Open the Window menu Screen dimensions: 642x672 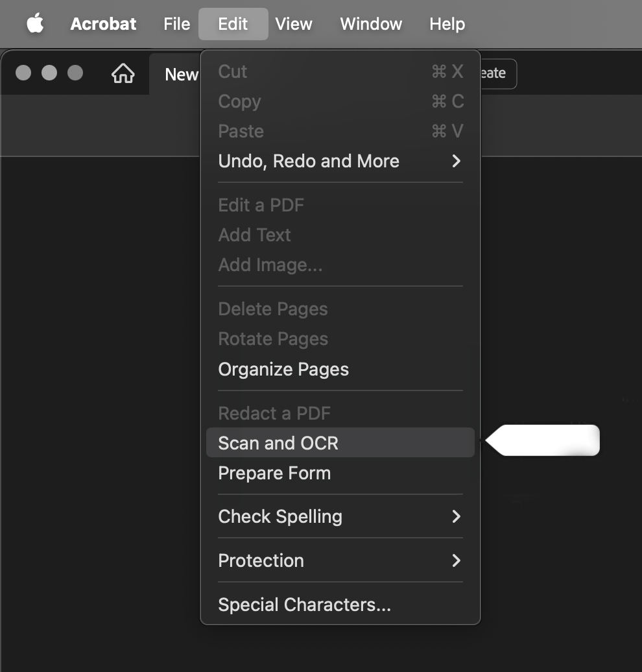pyautogui.click(x=371, y=24)
